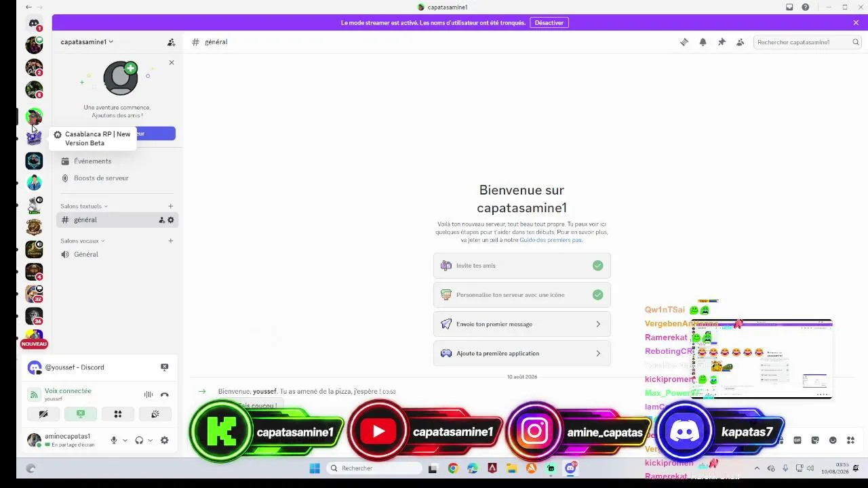Open the Casablanca RP server
The height and width of the screenshot is (488, 868).
pyautogui.click(x=34, y=138)
